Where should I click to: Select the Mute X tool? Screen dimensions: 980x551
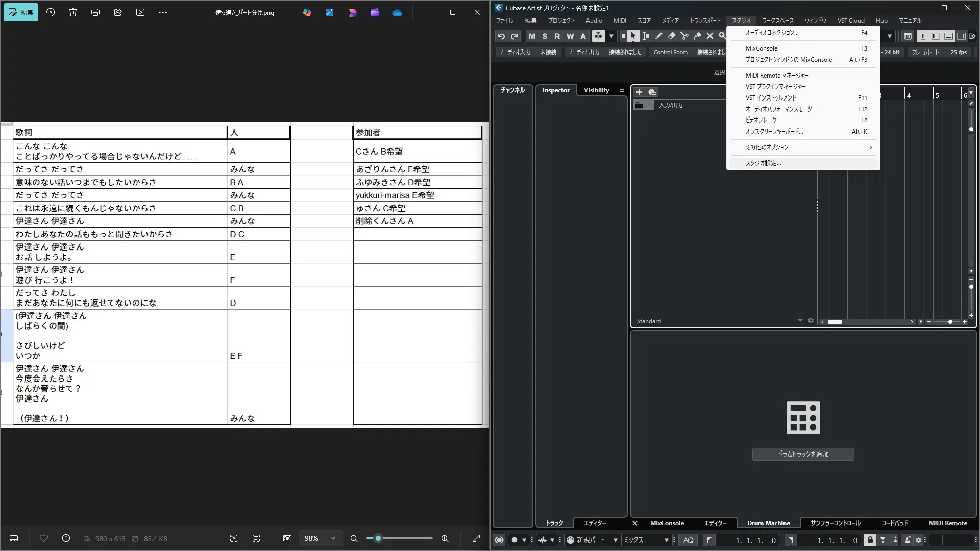click(x=709, y=36)
